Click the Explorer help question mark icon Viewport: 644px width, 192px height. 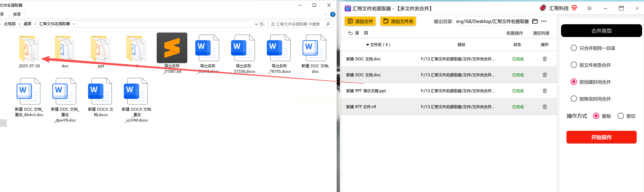(333, 14)
